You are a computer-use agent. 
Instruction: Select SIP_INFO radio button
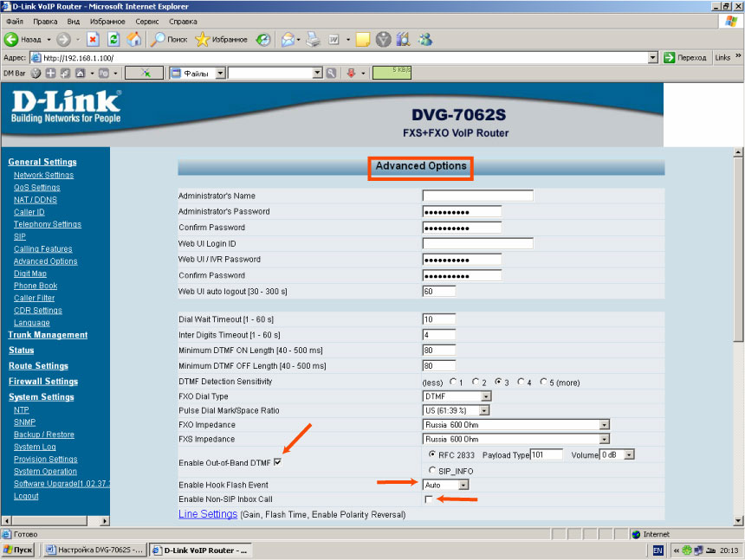(x=431, y=470)
